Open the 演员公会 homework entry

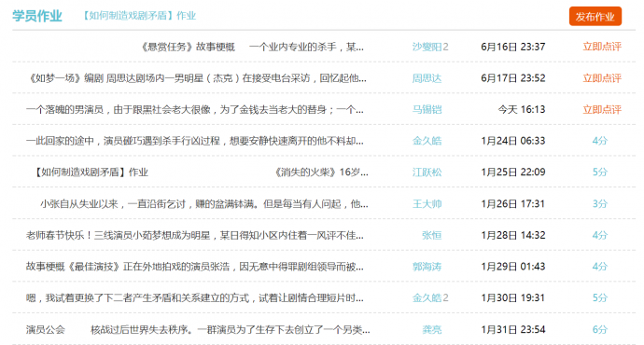coord(198,330)
